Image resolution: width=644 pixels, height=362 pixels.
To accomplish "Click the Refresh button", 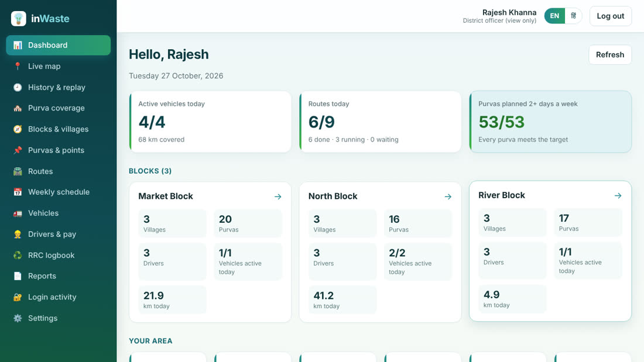I will [610, 54].
